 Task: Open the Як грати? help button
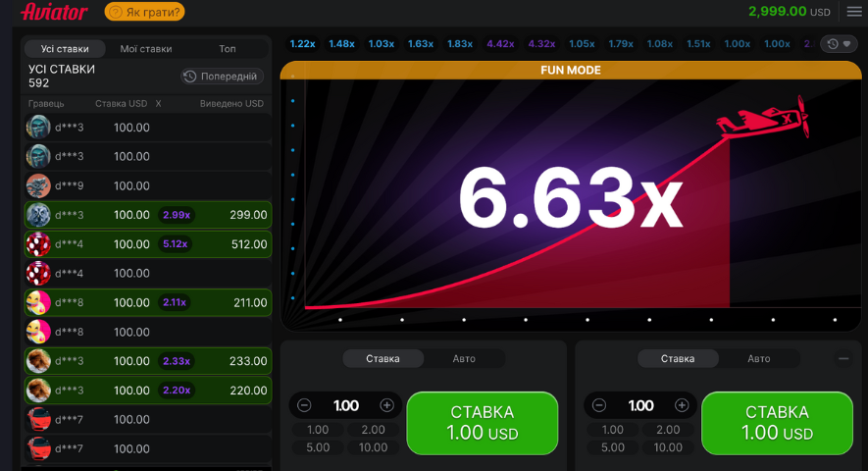click(144, 12)
